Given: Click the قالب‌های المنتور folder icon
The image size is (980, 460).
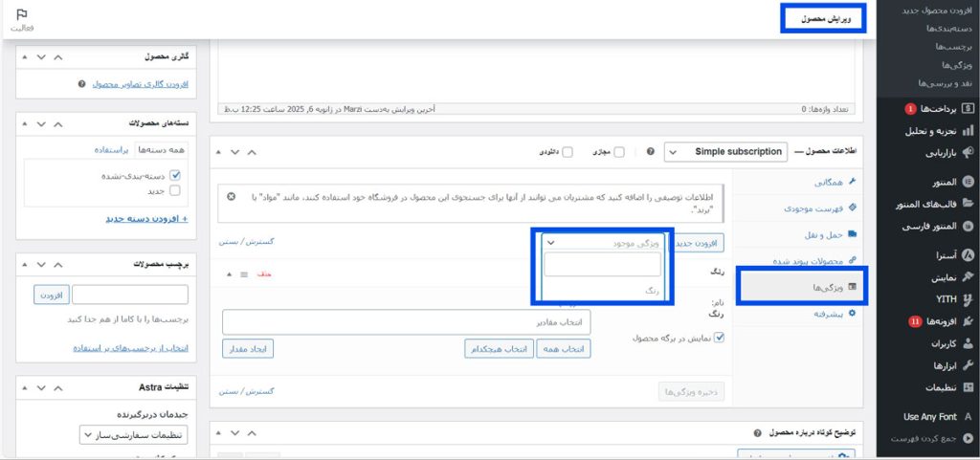Looking at the screenshot, I should coord(968,204).
